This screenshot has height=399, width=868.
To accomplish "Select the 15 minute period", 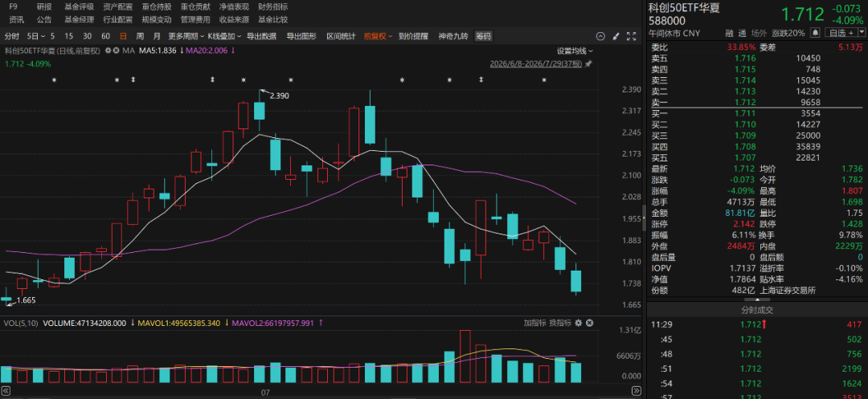I will coord(68,36).
